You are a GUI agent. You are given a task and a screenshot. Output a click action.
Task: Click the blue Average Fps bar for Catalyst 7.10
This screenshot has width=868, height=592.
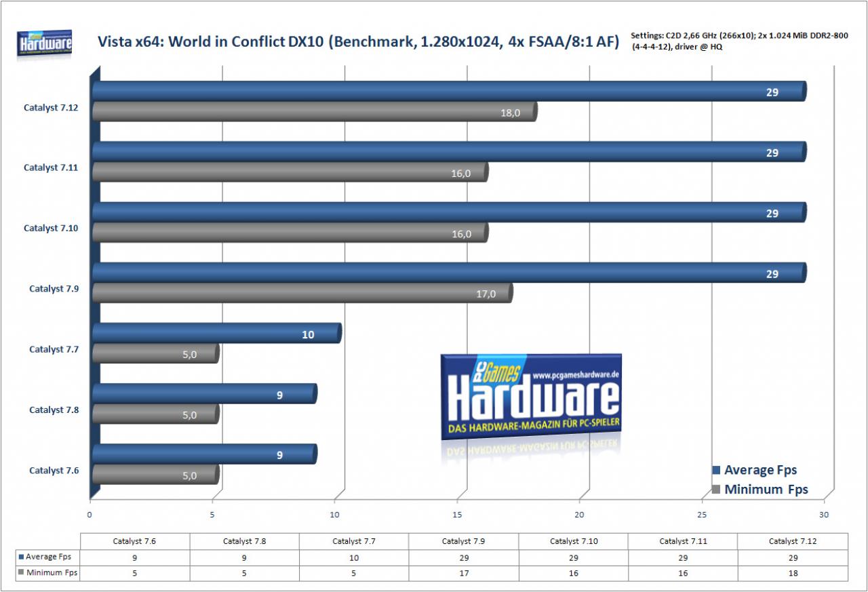[x=449, y=212]
